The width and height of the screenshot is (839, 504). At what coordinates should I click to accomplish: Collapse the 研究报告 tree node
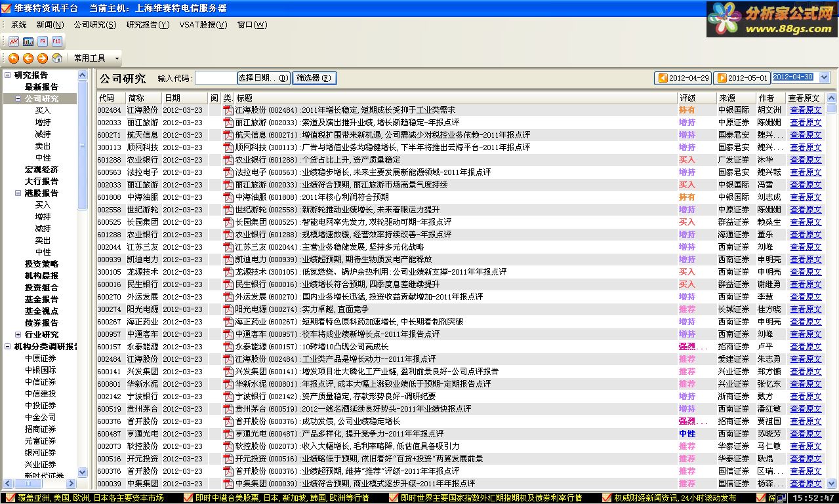click(8, 75)
